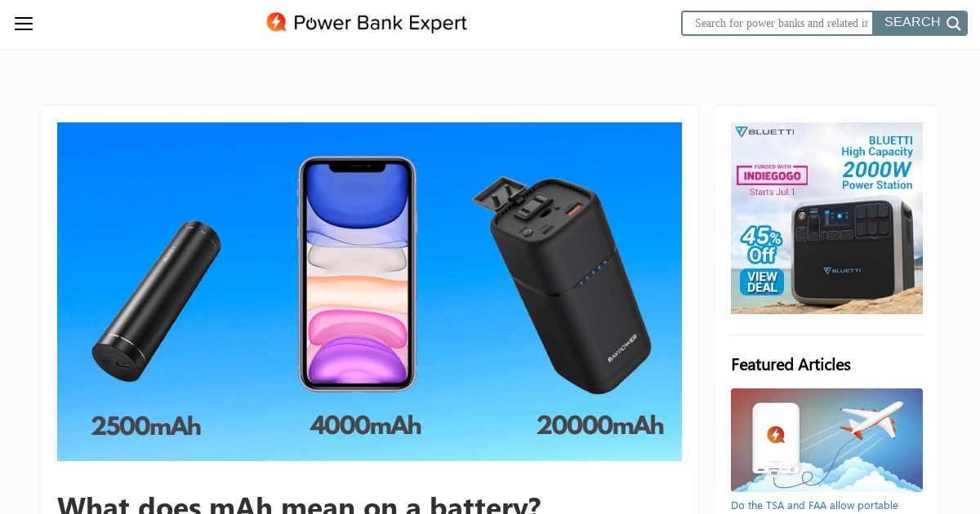
Task: Open the airplane featured article thumbnail
Action: point(826,440)
